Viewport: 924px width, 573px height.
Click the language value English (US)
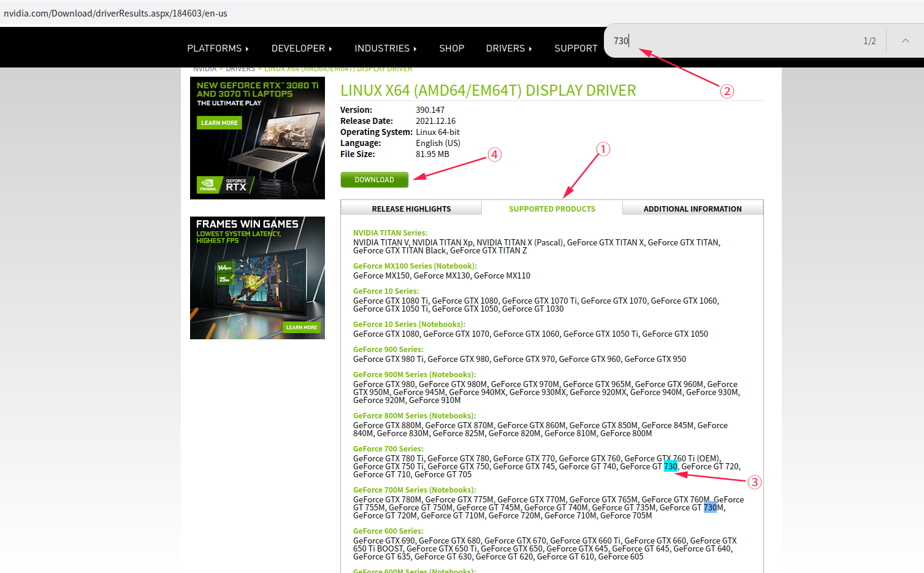click(x=438, y=143)
